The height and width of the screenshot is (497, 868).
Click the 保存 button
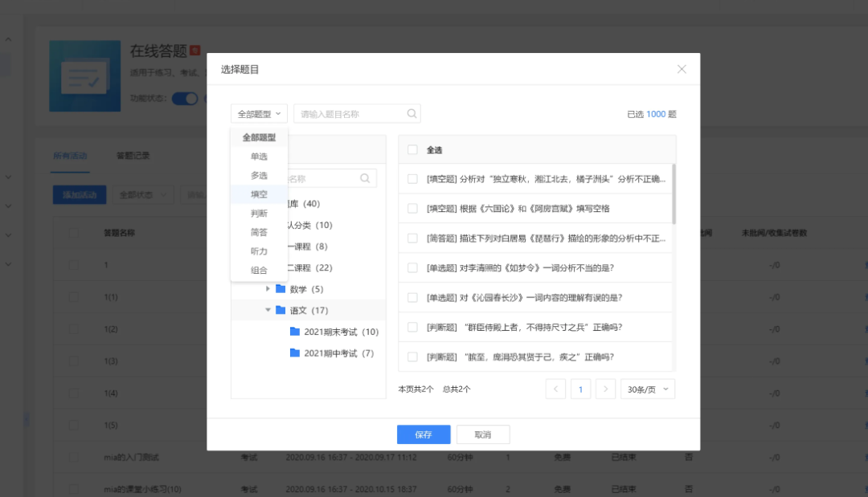(424, 434)
